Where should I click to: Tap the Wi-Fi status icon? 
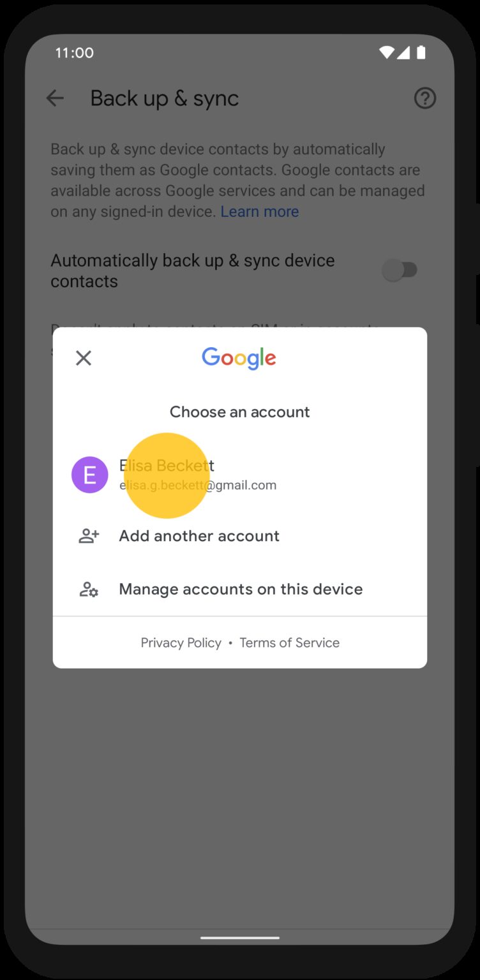pyautogui.click(x=386, y=52)
